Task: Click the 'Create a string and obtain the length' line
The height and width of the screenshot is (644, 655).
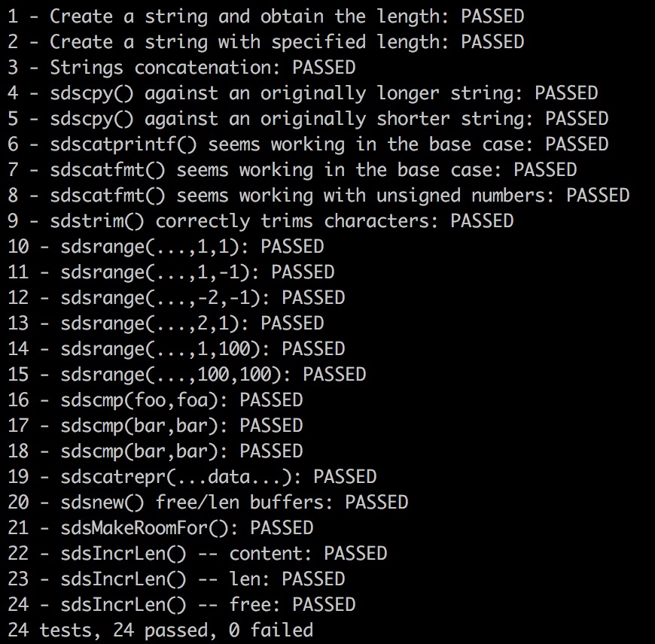Action: tap(266, 17)
